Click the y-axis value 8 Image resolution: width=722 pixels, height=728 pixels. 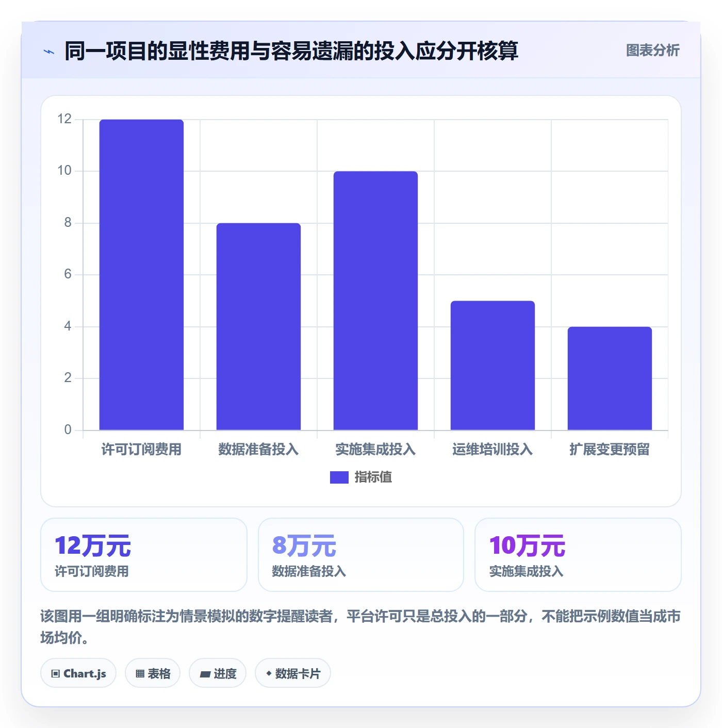click(x=68, y=223)
